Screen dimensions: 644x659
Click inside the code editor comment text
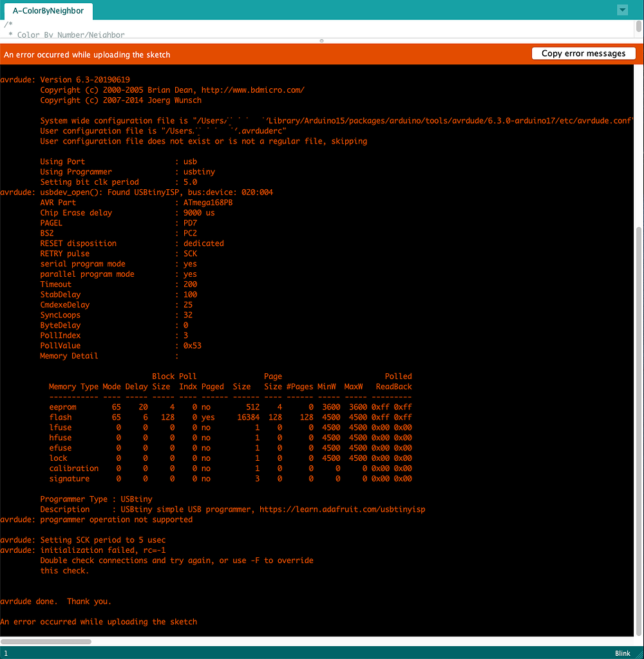pos(71,35)
